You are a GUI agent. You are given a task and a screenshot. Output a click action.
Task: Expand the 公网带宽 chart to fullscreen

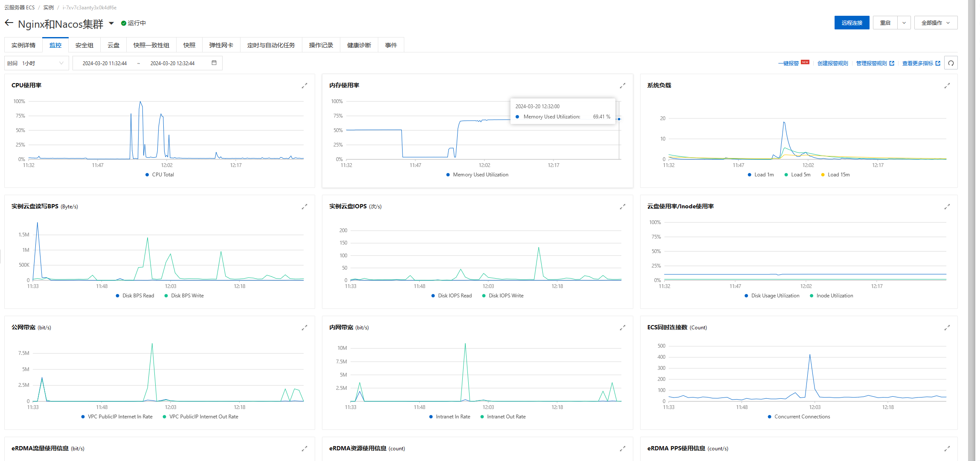point(304,328)
